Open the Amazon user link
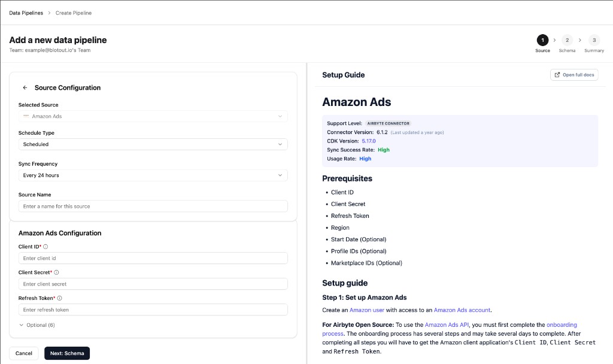 click(367, 310)
